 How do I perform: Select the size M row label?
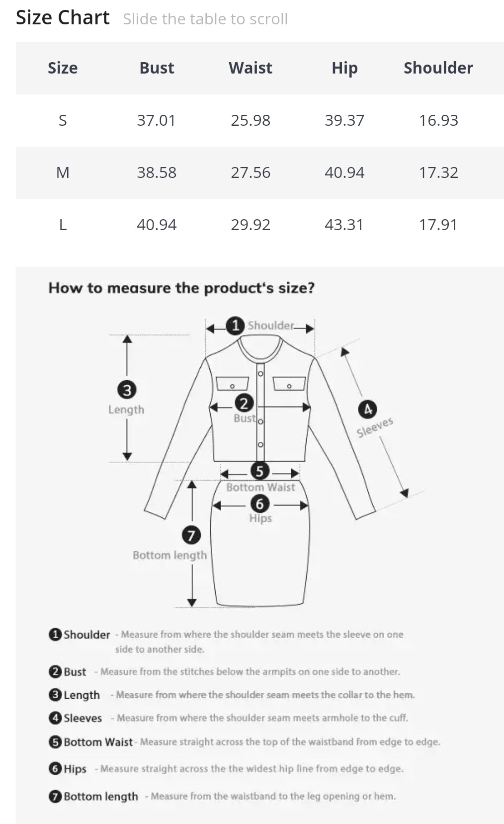pos(63,172)
